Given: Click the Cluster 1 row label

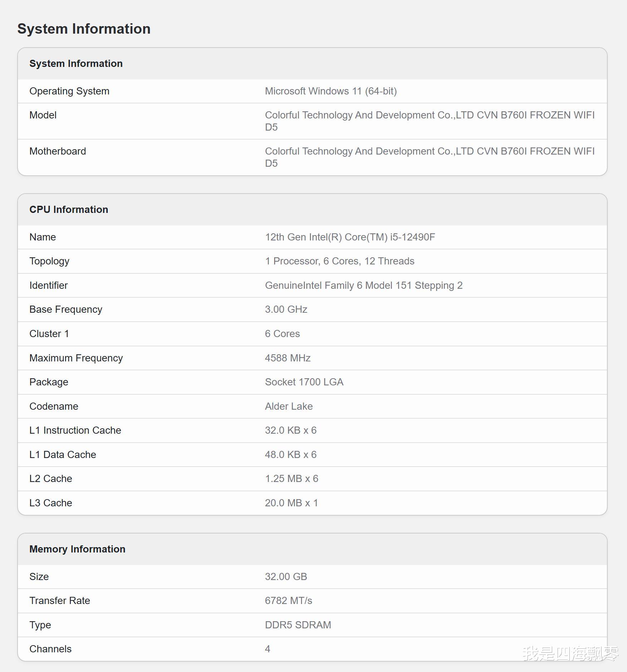Looking at the screenshot, I should [x=49, y=334].
